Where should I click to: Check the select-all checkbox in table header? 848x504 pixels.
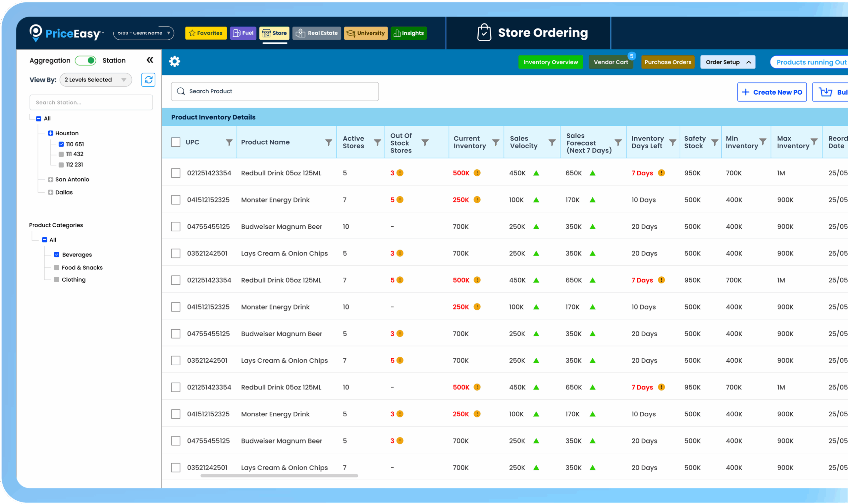tap(176, 142)
